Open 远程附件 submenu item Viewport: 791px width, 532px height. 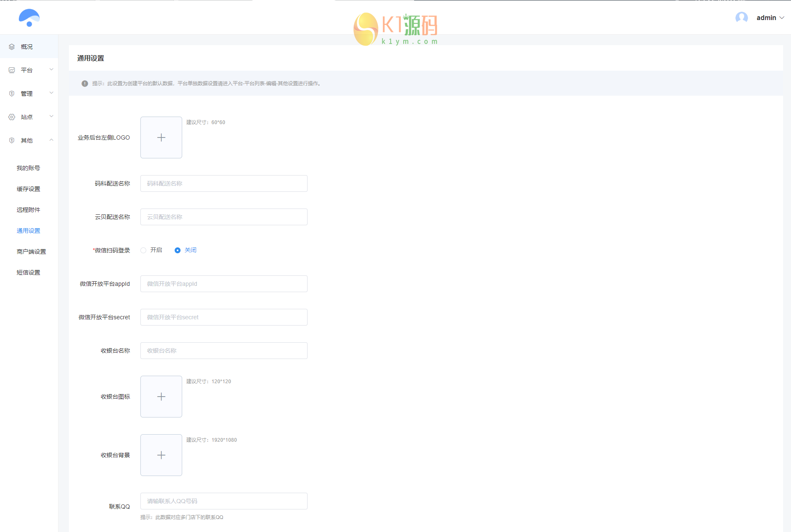click(x=28, y=210)
